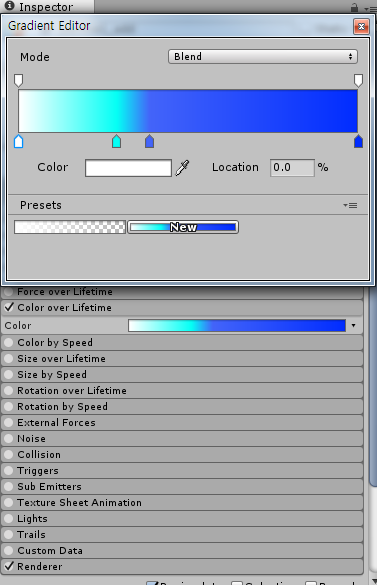The width and height of the screenshot is (377, 585).
Task: Select the top-left alpha key marker
Action: click(18, 80)
